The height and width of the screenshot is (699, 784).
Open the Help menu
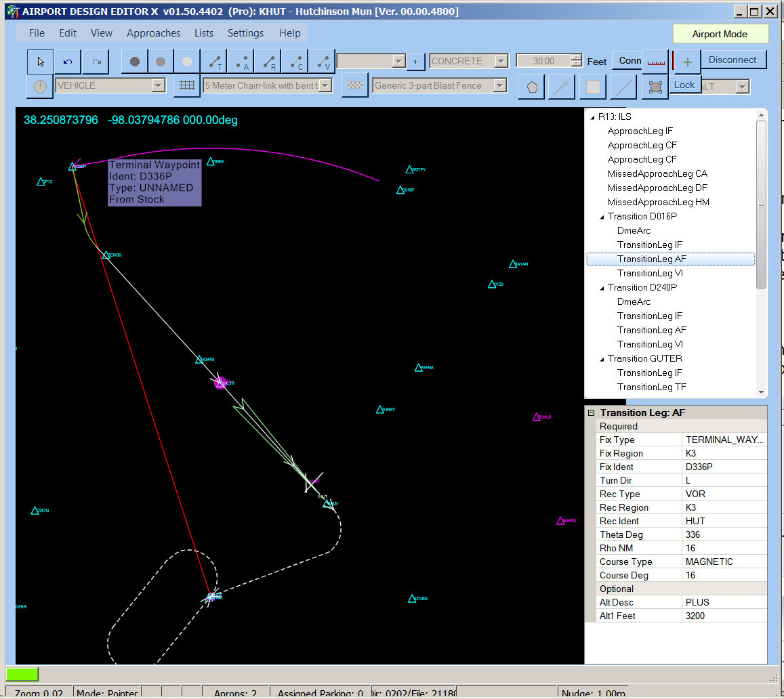(x=290, y=33)
